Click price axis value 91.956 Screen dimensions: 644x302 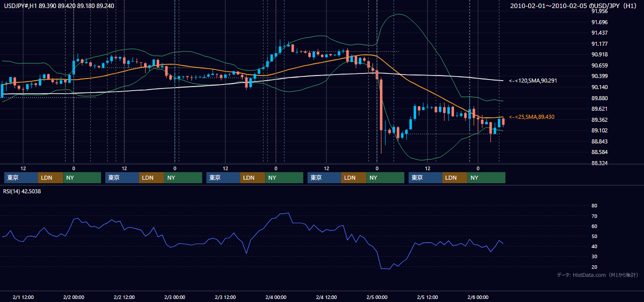coord(599,11)
